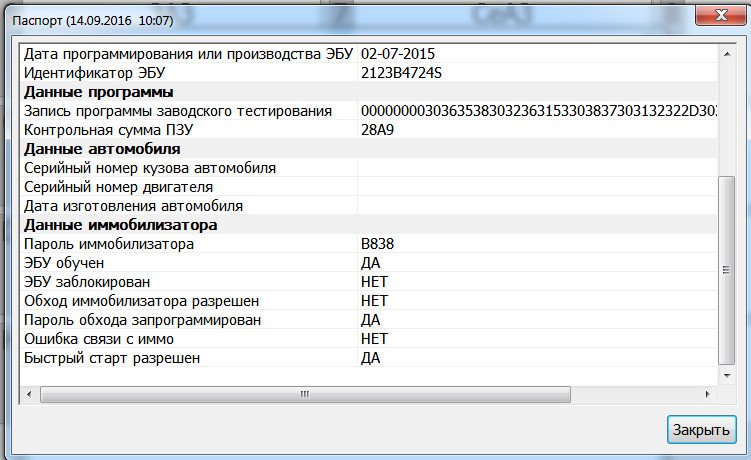Click the vertical scrollbar down arrow
This screenshot has width=751, height=460.
726,376
